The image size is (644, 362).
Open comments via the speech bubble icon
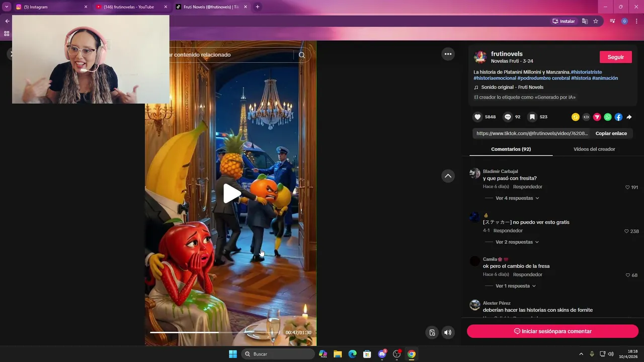tap(508, 117)
